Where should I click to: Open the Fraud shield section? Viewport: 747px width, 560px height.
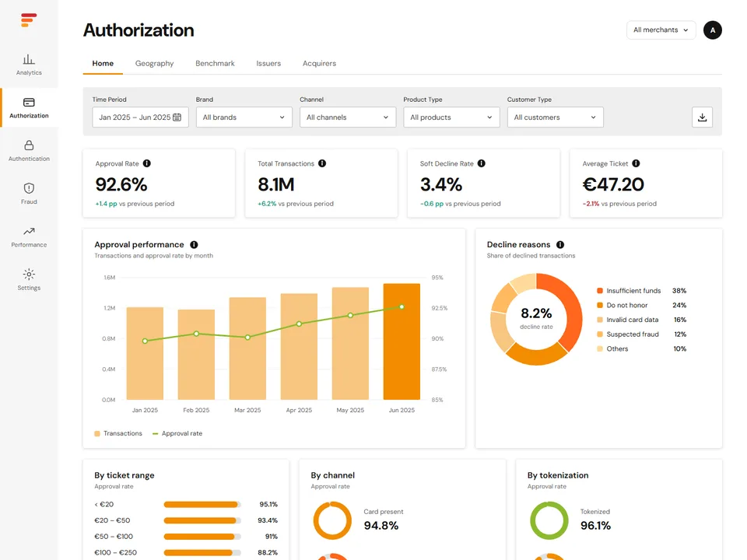point(29,194)
